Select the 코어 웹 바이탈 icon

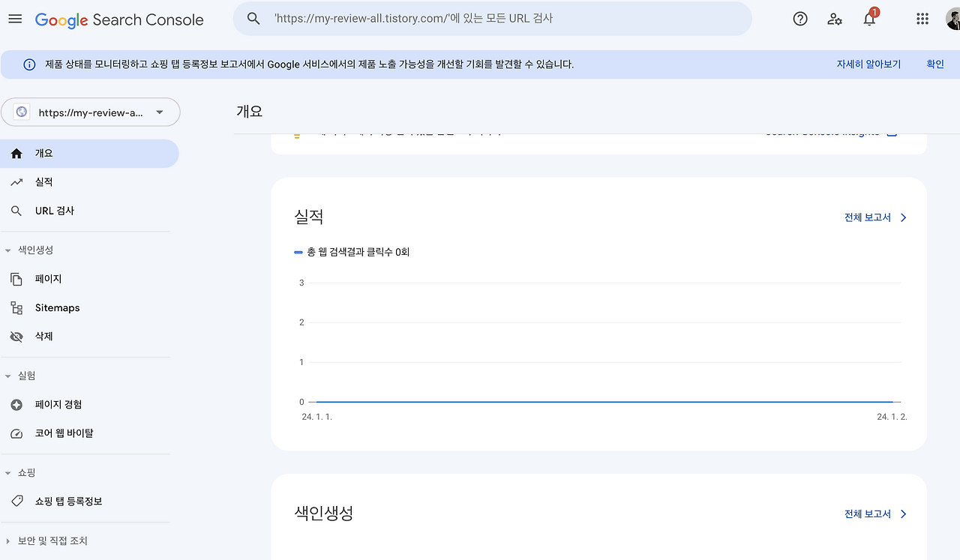point(16,433)
